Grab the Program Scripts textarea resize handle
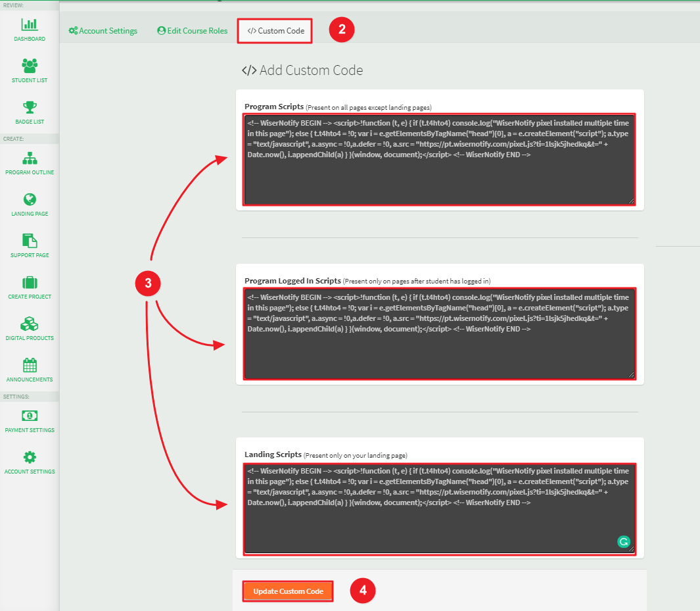This screenshot has height=611, width=700. click(x=632, y=201)
